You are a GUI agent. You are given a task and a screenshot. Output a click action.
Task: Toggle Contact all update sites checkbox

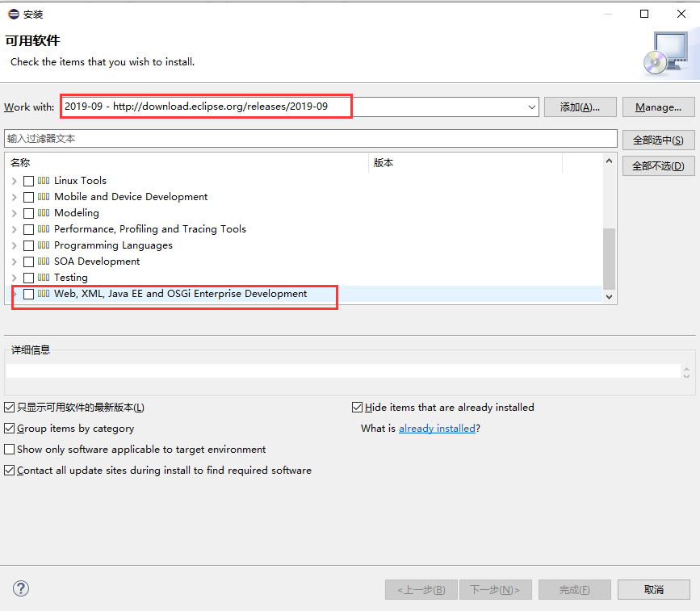click(x=10, y=470)
